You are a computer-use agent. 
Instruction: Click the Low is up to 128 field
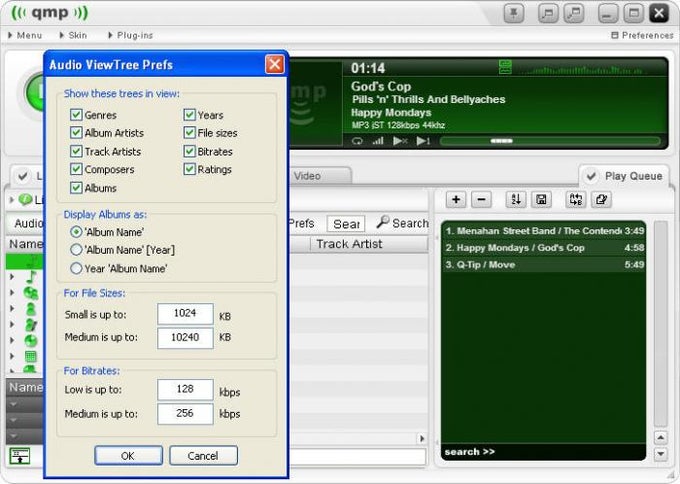[186, 389]
